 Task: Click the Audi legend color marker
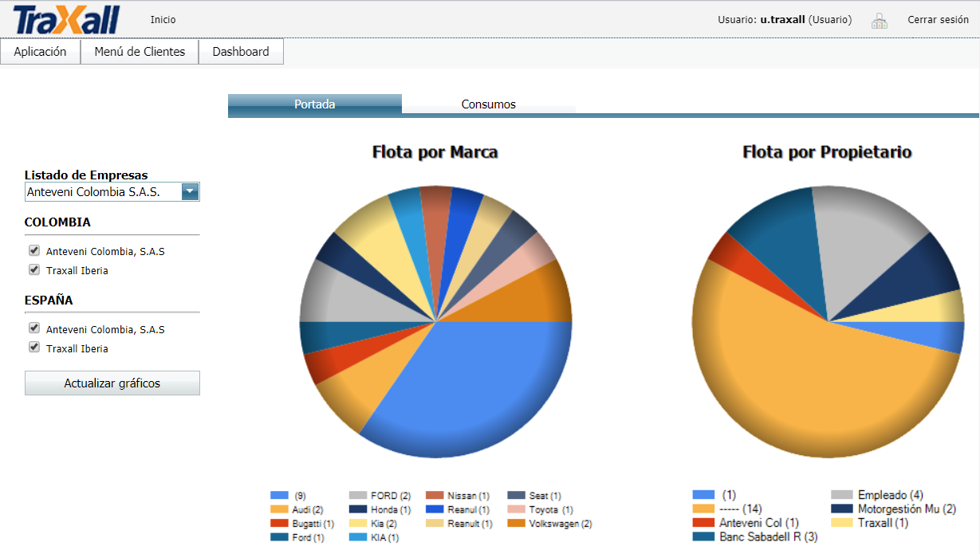(279, 509)
